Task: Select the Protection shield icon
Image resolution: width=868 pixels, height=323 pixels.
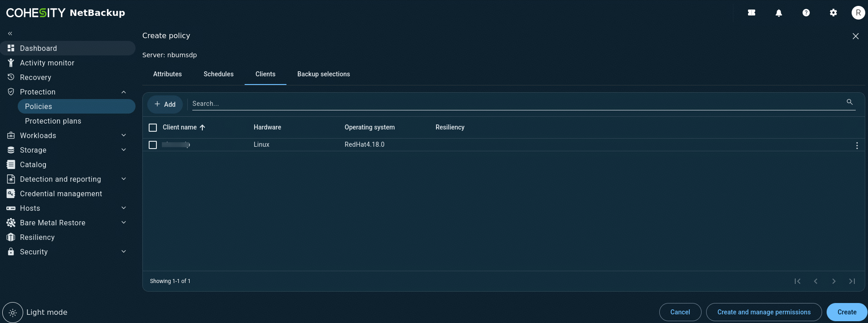Action: point(11,92)
